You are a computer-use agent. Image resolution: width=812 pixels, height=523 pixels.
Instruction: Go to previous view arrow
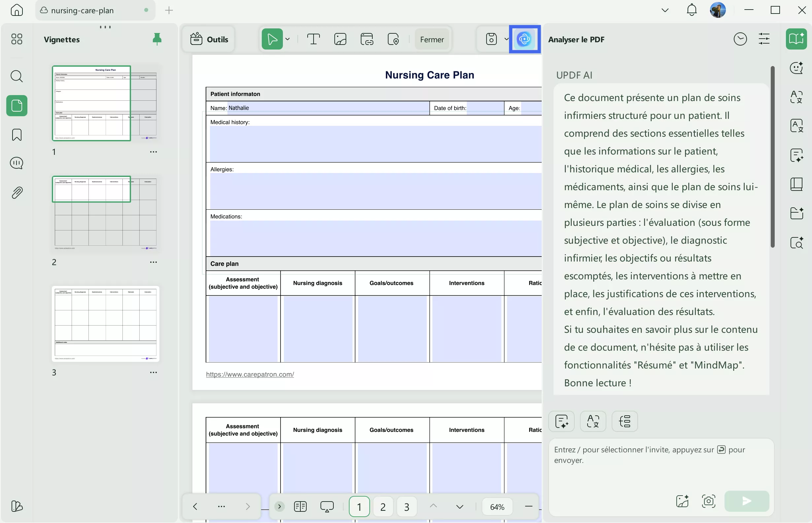click(x=195, y=506)
